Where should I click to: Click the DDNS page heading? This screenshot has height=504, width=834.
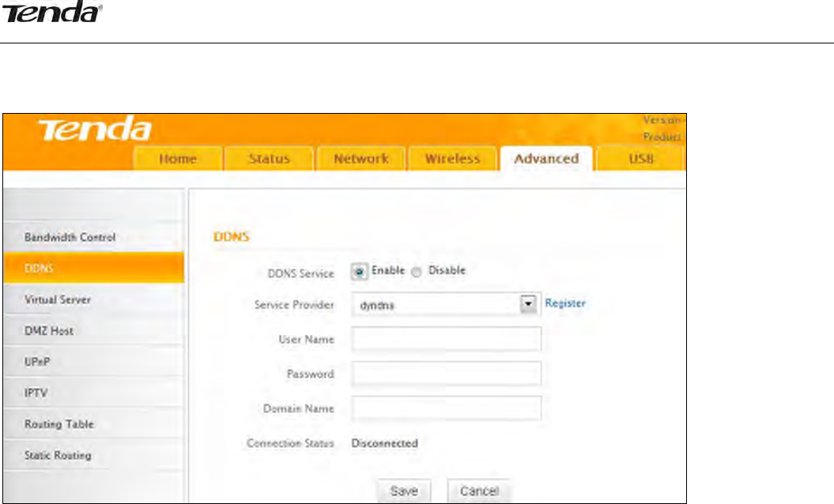[x=231, y=236]
